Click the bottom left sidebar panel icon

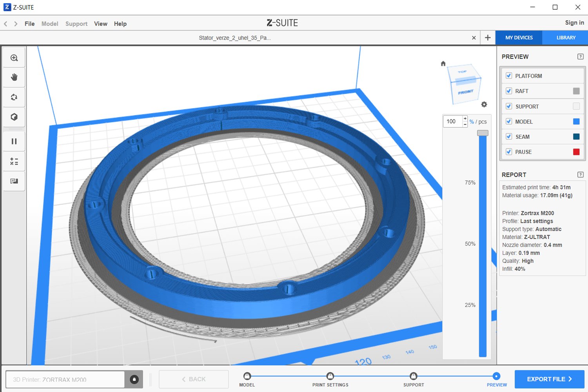click(x=14, y=181)
